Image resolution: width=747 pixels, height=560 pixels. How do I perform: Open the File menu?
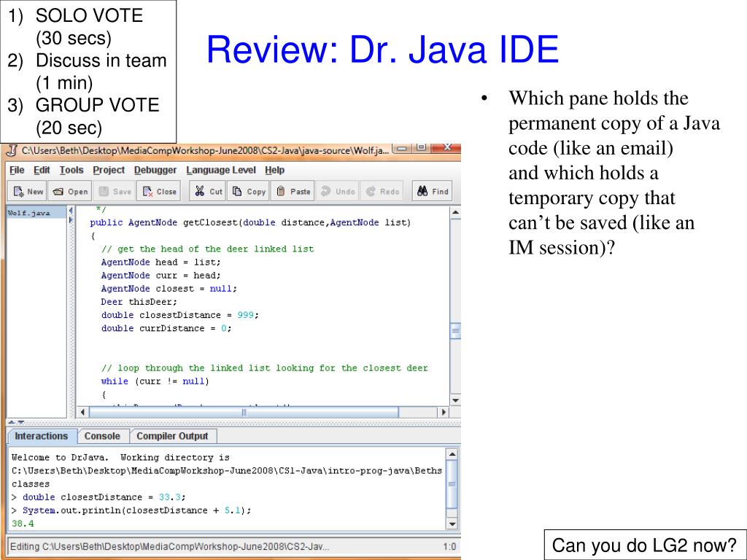[17, 170]
